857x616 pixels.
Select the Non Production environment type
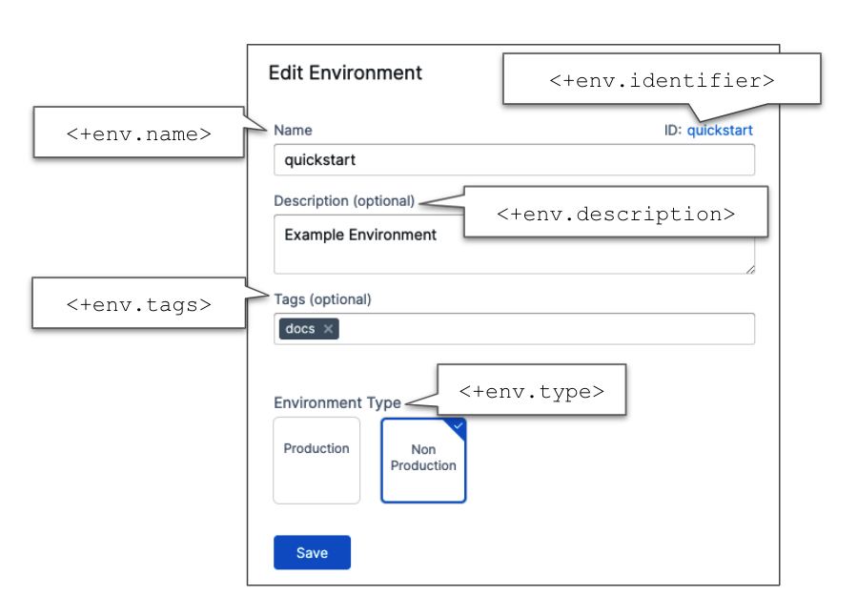click(423, 460)
